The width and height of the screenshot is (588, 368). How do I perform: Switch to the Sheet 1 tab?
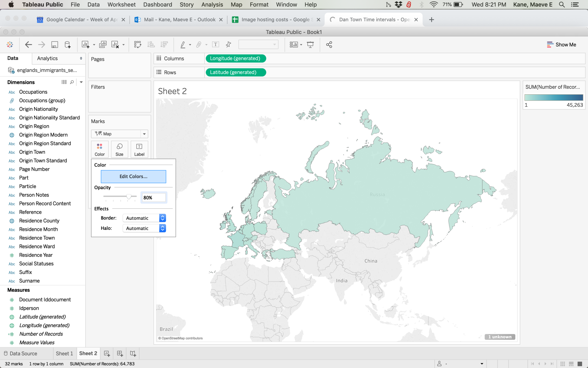coord(64,354)
